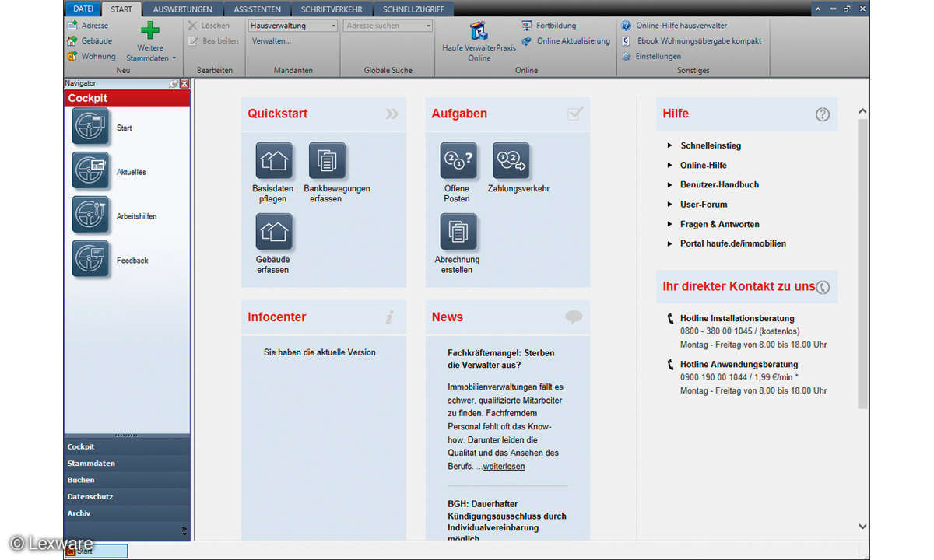Click the Infocenter info icon
This screenshot has height=560, width=934.
[x=390, y=317]
